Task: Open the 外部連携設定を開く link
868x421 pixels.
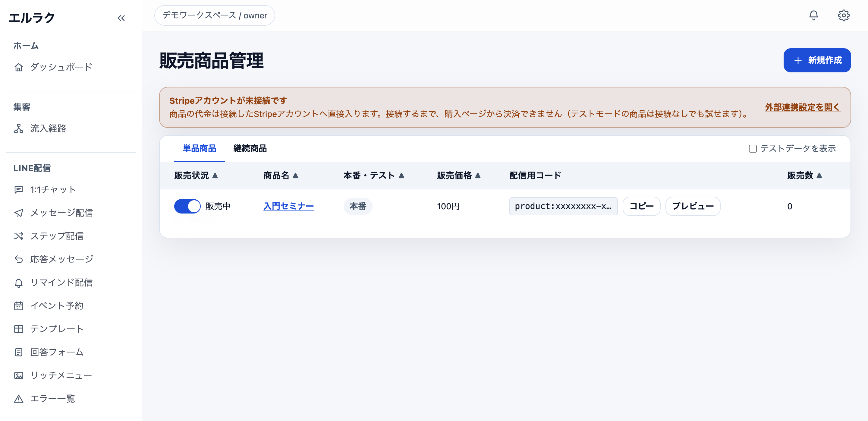Action: [802, 107]
